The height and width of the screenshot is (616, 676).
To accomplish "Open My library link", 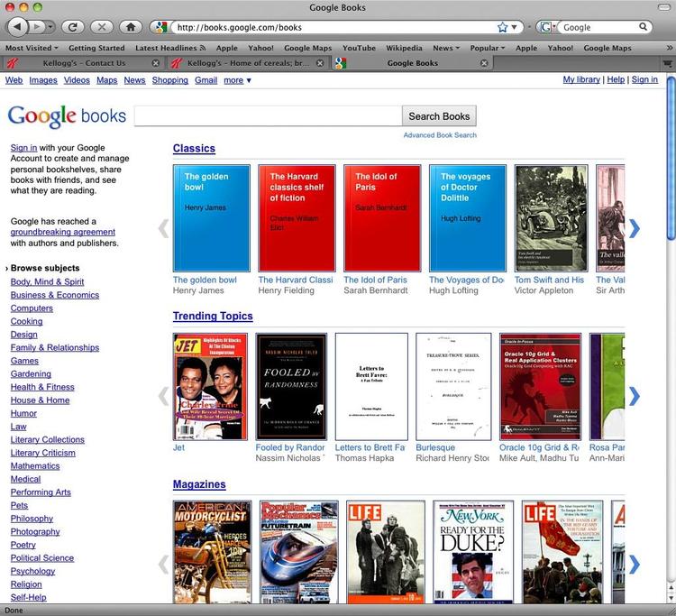I will (581, 79).
